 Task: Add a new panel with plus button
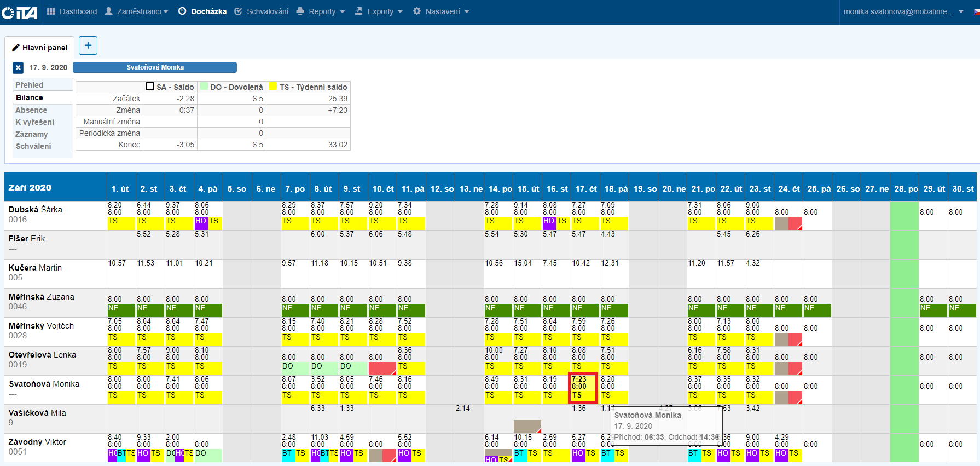tap(88, 45)
